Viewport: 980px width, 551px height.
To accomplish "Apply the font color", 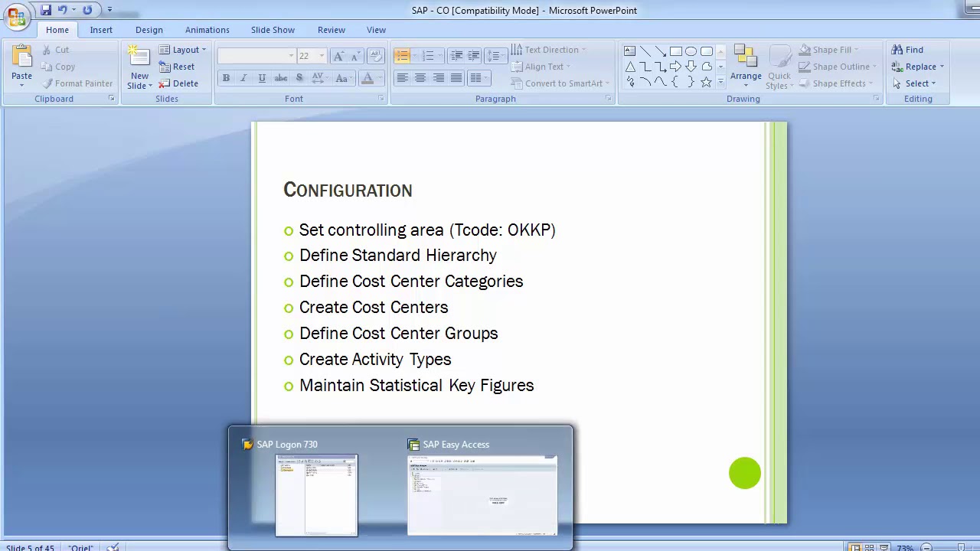I will [x=367, y=78].
